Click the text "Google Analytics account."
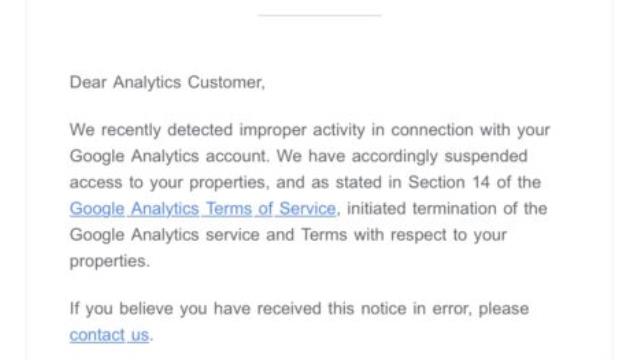This screenshot has width=640, height=360. click(x=169, y=156)
